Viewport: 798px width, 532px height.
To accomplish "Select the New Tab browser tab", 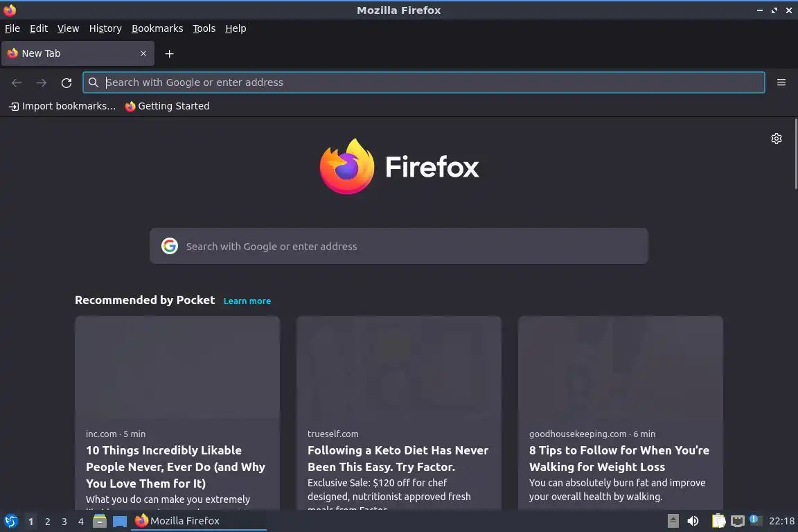I will tap(78, 53).
